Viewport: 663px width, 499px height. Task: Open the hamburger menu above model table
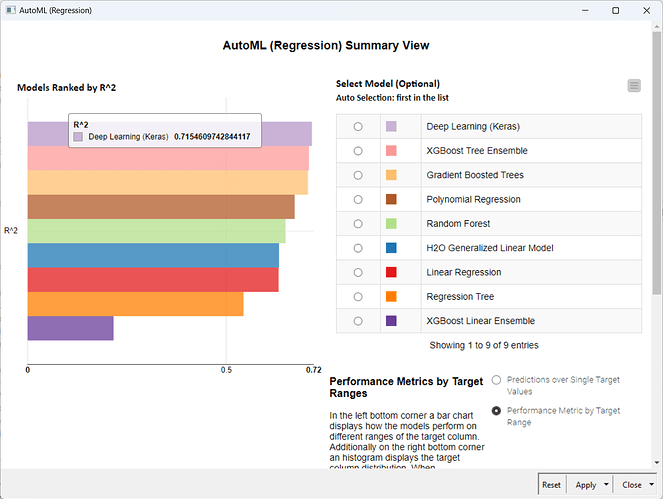[x=634, y=86]
